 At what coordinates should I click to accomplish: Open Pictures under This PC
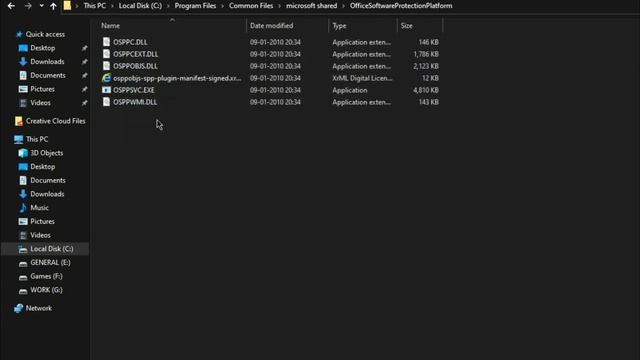[42, 221]
